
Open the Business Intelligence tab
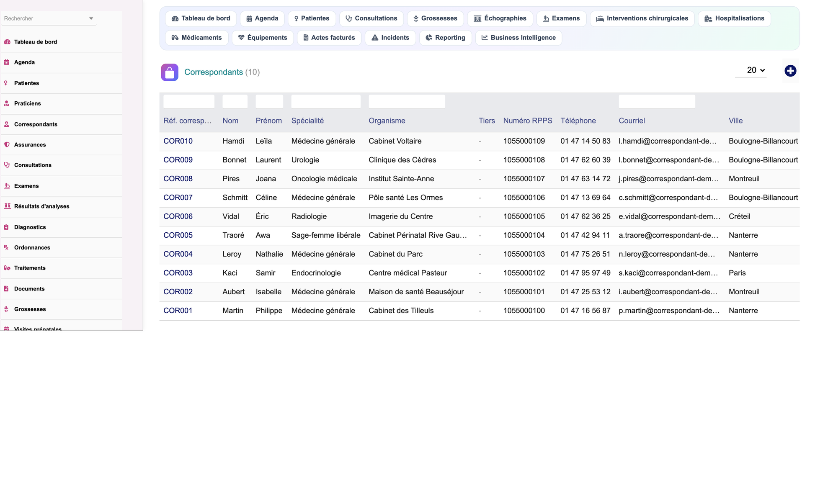(x=519, y=38)
